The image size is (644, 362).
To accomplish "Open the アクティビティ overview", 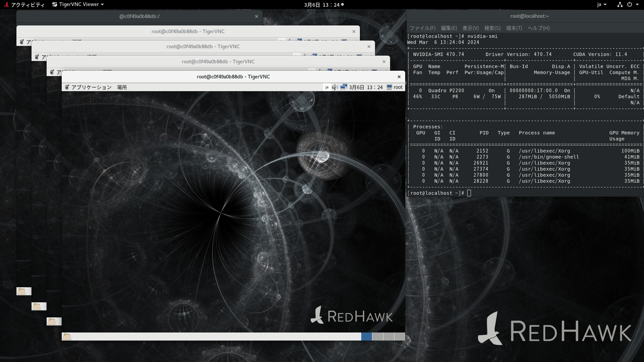I will [24, 5].
